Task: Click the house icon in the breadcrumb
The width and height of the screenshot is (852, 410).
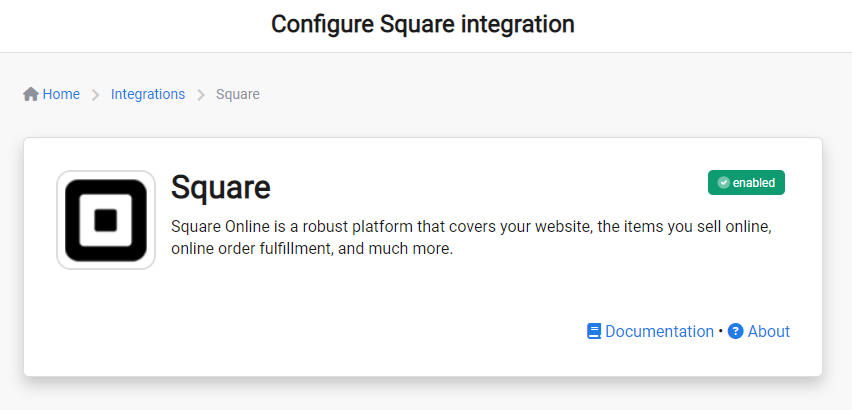Action: click(x=31, y=94)
